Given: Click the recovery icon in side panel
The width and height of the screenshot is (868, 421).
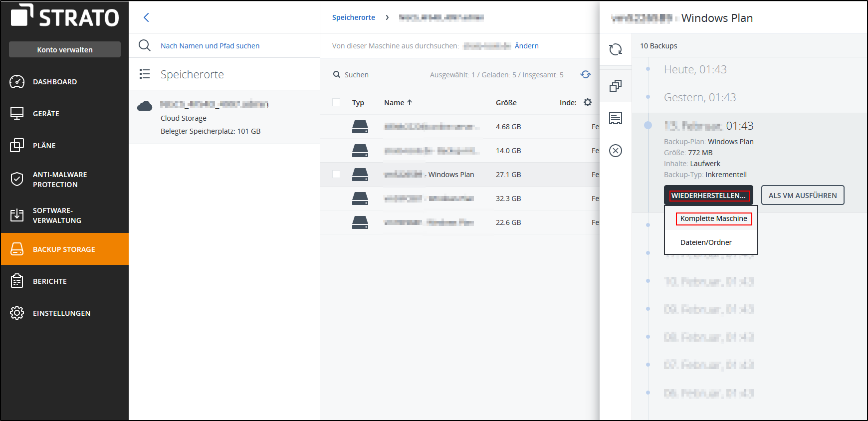Looking at the screenshot, I should 616,49.
